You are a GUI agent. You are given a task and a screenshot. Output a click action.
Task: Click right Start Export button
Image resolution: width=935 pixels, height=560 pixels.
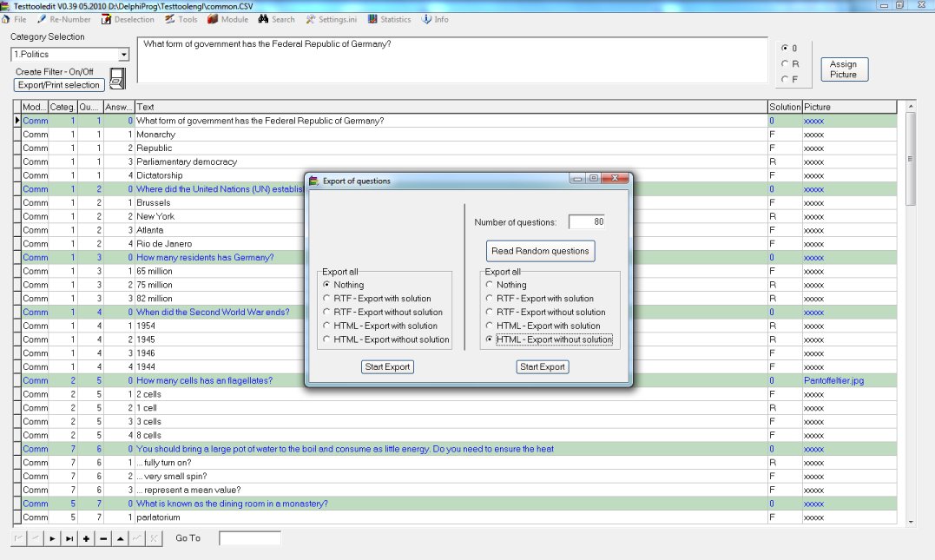pos(543,366)
